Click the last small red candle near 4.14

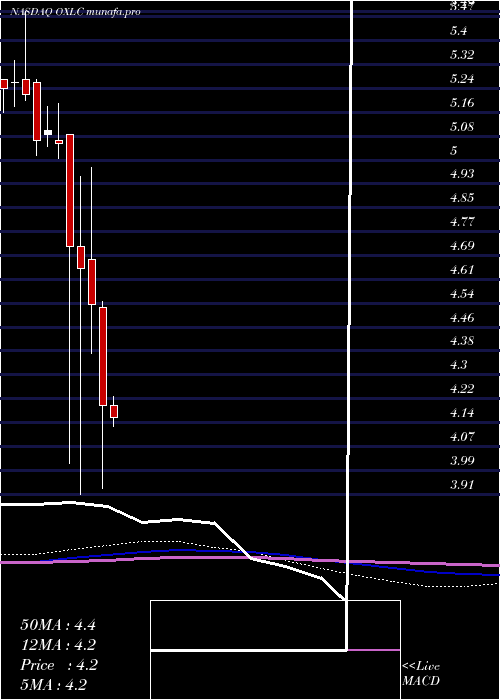point(114,412)
